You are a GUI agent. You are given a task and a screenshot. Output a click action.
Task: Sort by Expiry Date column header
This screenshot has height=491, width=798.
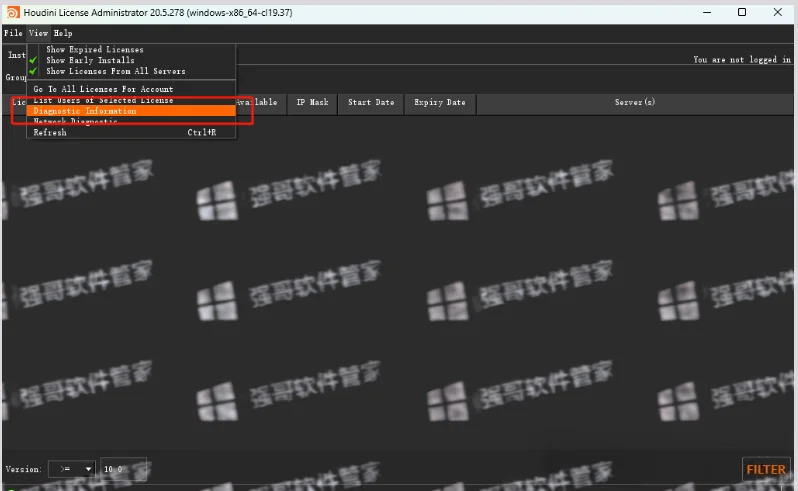pyautogui.click(x=440, y=102)
